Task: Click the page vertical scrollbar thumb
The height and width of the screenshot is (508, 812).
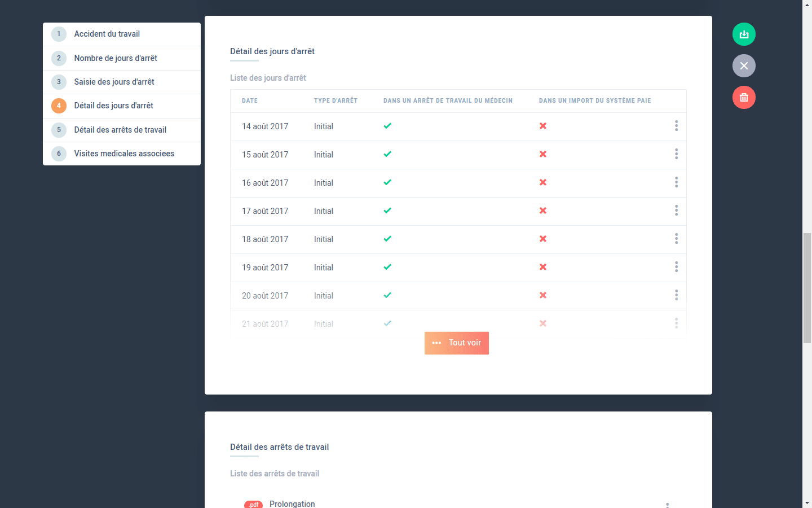Action: tap(807, 288)
